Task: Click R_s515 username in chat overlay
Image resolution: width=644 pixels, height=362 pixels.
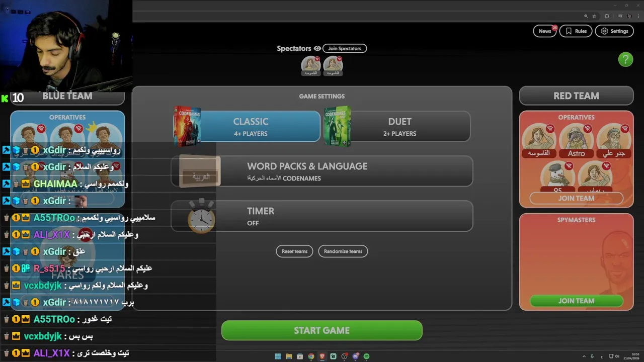Action: (49, 268)
